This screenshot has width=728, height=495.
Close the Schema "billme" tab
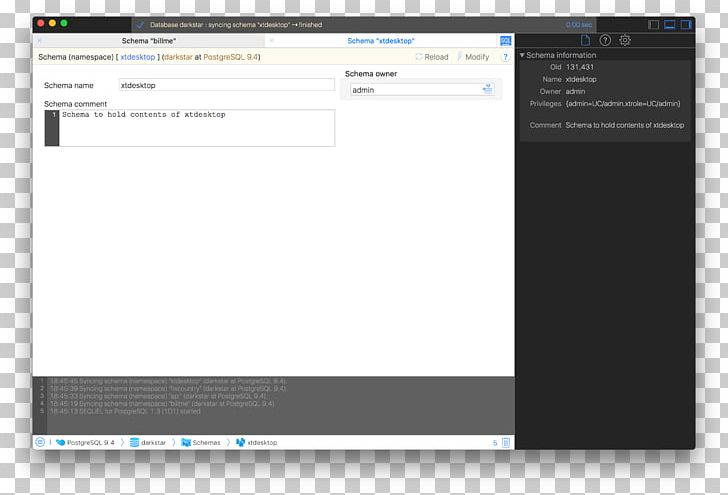tap(39, 41)
